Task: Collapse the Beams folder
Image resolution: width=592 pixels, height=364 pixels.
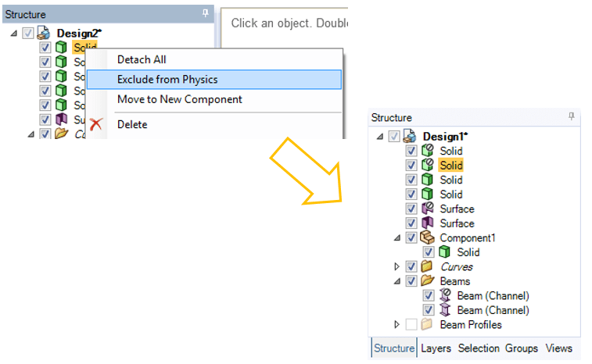Action: 399,281
